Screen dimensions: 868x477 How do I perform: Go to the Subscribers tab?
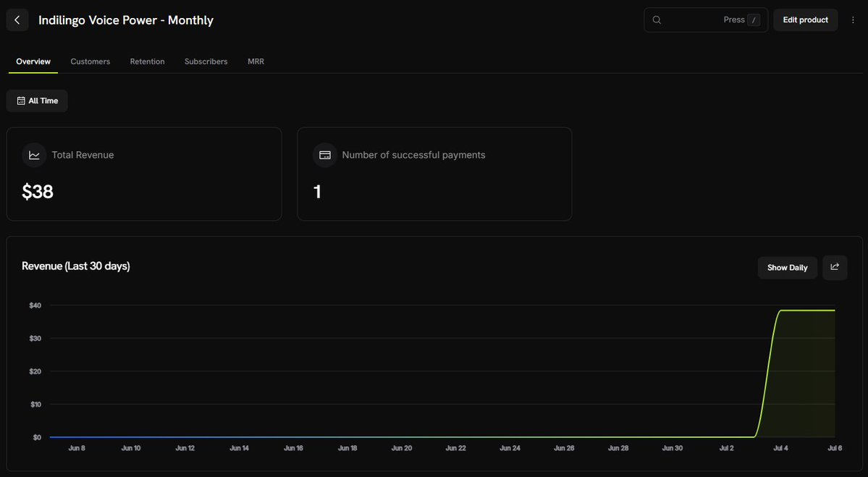(206, 62)
